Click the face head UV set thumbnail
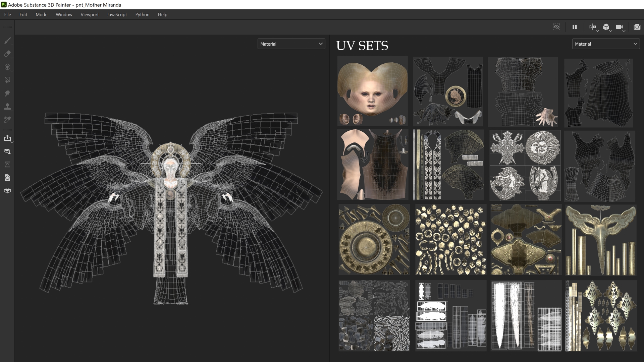644x362 pixels. click(372, 90)
